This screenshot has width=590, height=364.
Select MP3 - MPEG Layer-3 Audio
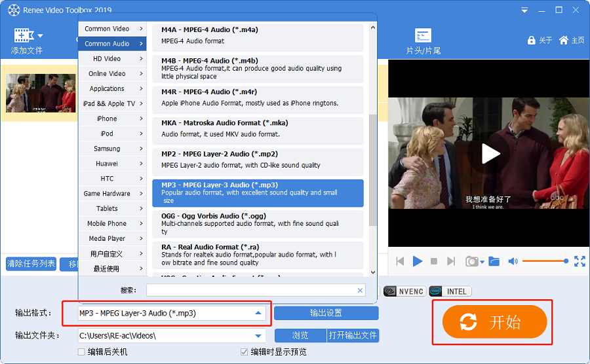(x=258, y=193)
